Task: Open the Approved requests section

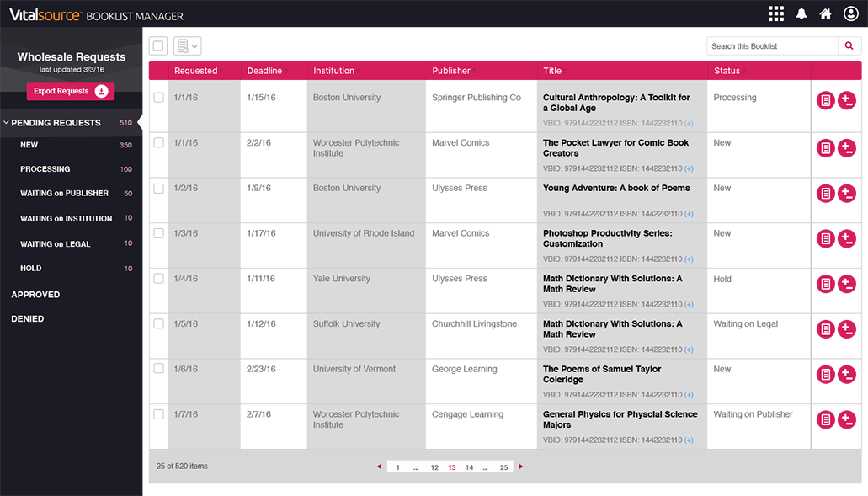Action: (35, 295)
